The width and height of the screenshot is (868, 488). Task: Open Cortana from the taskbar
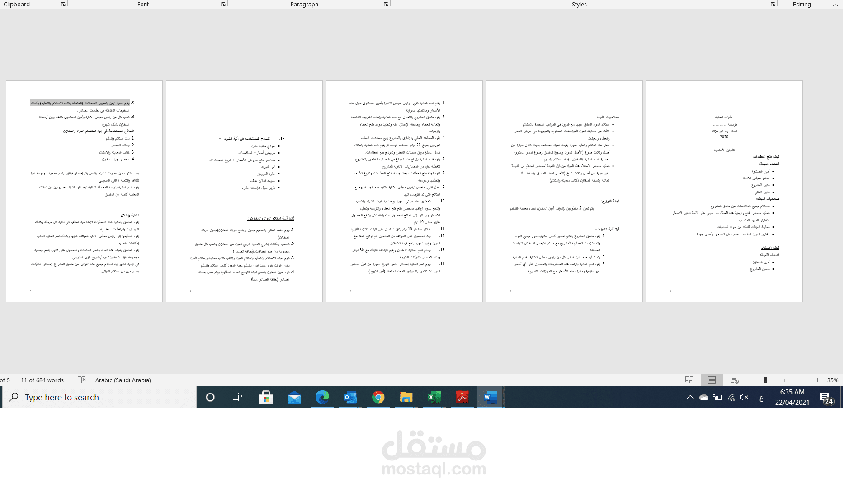[x=210, y=397]
